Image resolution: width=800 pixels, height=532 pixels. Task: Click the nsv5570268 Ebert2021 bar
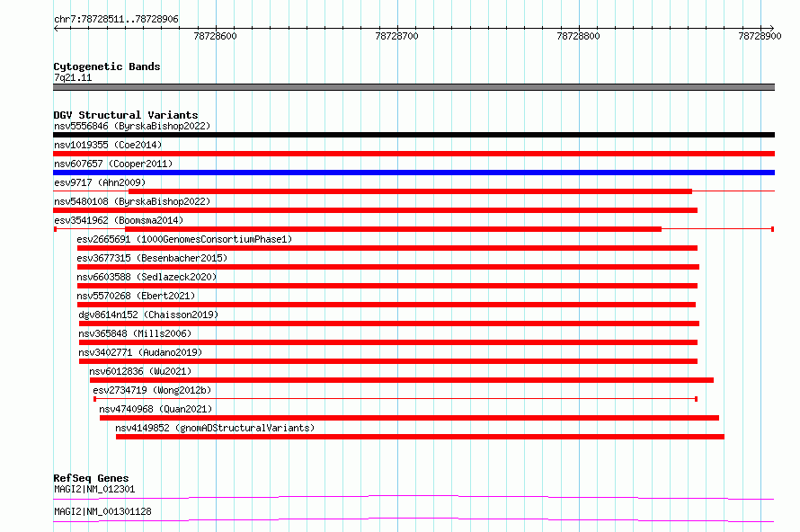tap(387, 305)
